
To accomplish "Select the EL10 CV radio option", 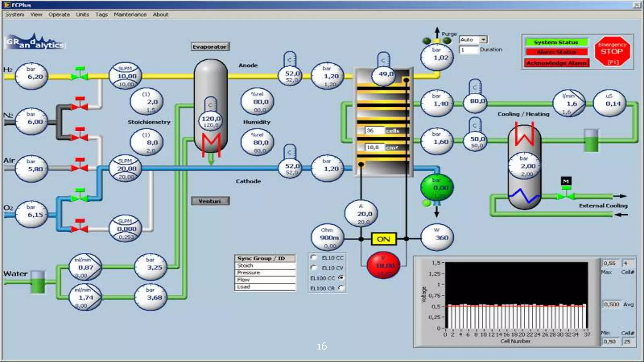I will coord(314,268).
